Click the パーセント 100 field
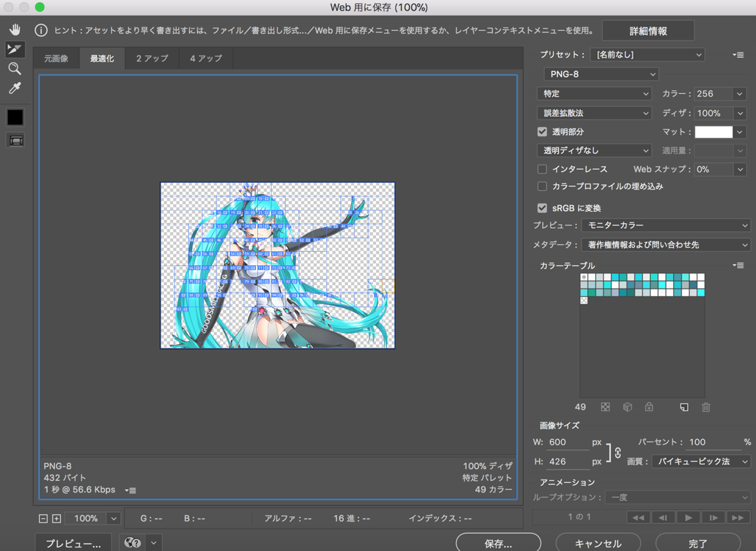Screen dimensions: 756x551 (x=714, y=442)
